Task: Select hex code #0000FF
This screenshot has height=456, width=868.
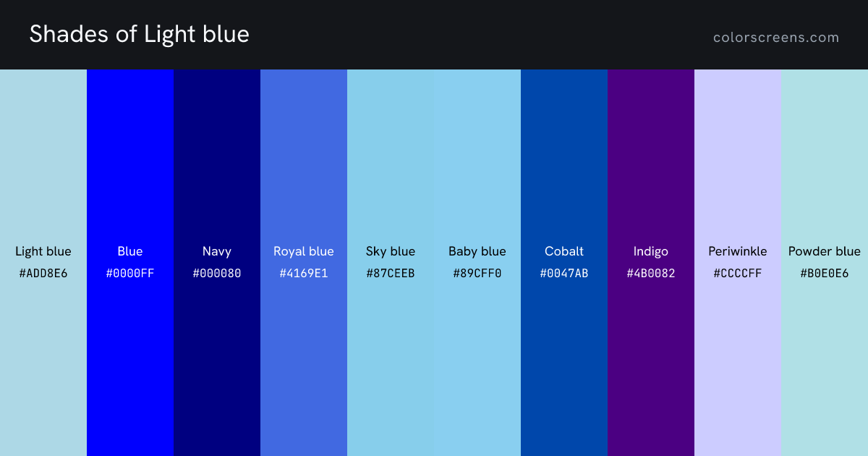Action: point(130,274)
